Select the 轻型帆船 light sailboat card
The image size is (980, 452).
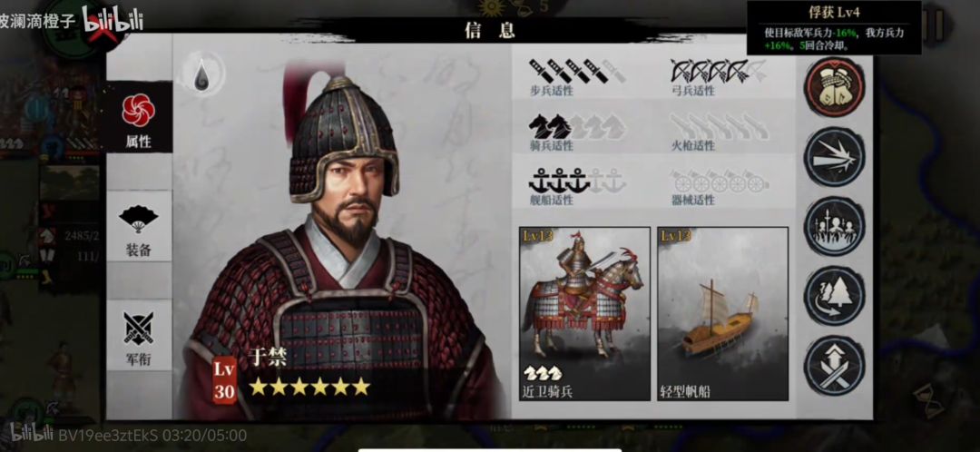click(722, 313)
